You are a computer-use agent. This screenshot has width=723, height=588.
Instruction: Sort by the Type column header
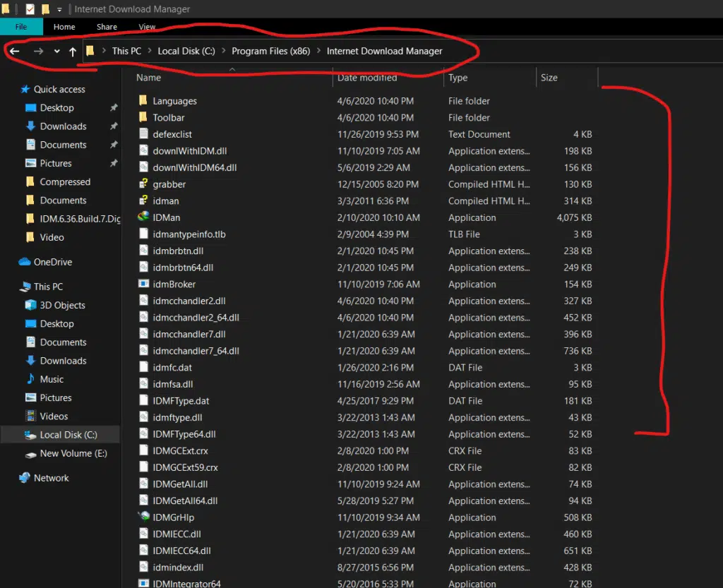[x=458, y=78]
